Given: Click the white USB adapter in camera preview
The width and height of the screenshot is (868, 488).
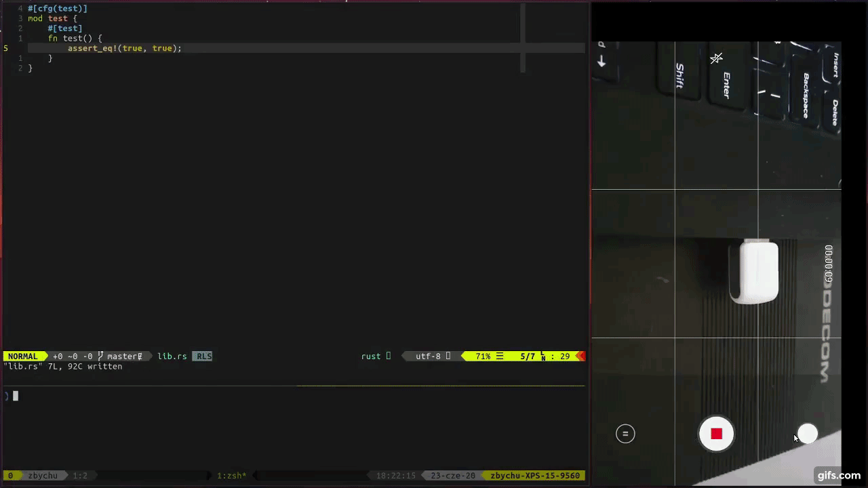Looking at the screenshot, I should pyautogui.click(x=755, y=272).
